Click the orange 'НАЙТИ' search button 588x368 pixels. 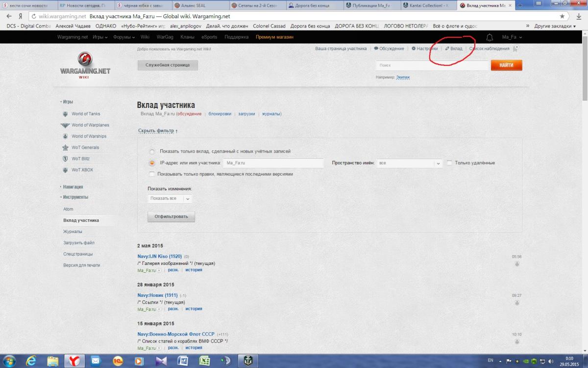tap(506, 65)
